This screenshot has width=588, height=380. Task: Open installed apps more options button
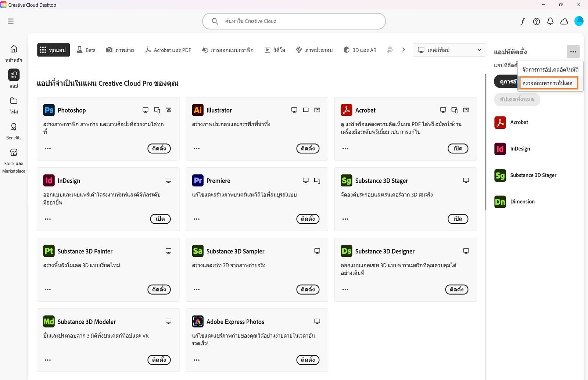click(x=573, y=52)
